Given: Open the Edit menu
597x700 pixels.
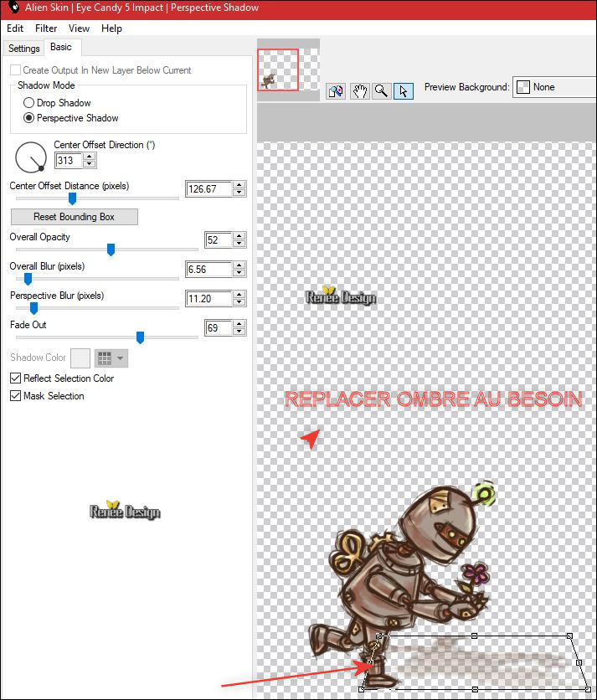Looking at the screenshot, I should pos(15,28).
